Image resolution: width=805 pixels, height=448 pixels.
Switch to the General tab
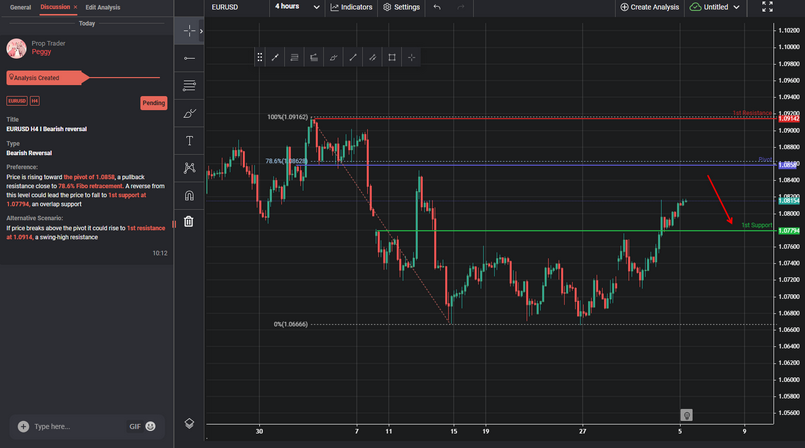click(21, 7)
